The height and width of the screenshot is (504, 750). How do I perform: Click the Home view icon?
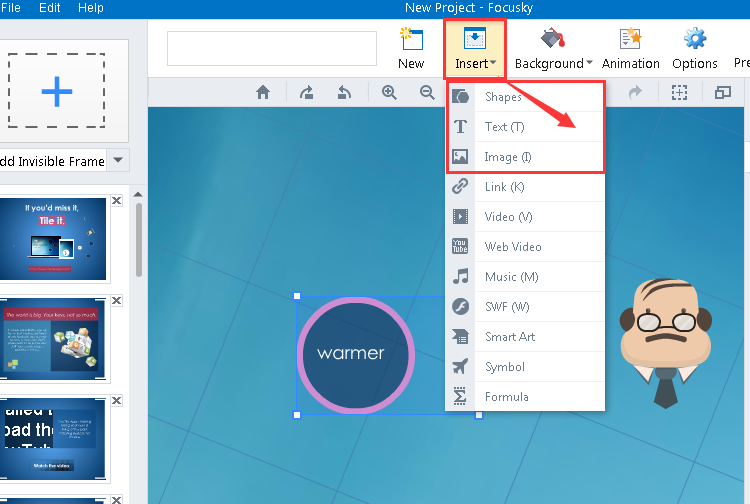263,92
